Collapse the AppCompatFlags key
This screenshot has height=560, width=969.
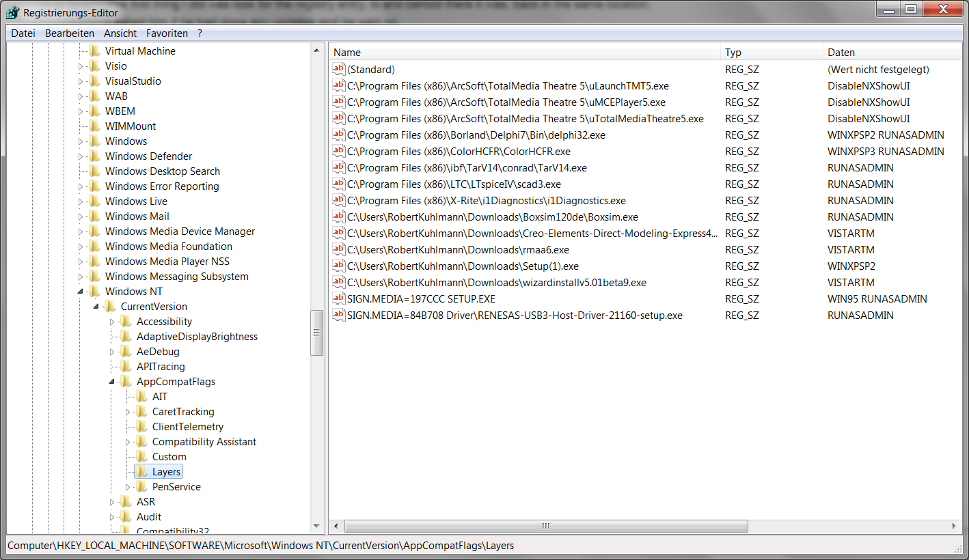(111, 381)
